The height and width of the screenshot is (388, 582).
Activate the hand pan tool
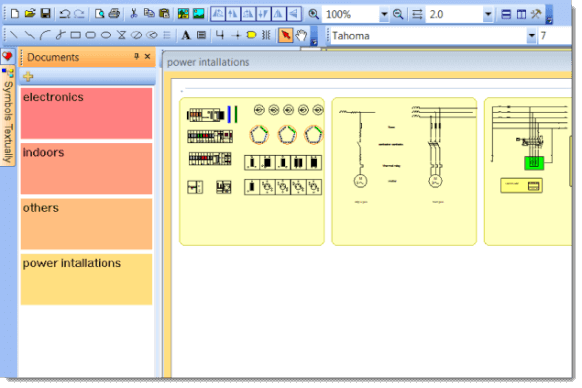[301, 35]
